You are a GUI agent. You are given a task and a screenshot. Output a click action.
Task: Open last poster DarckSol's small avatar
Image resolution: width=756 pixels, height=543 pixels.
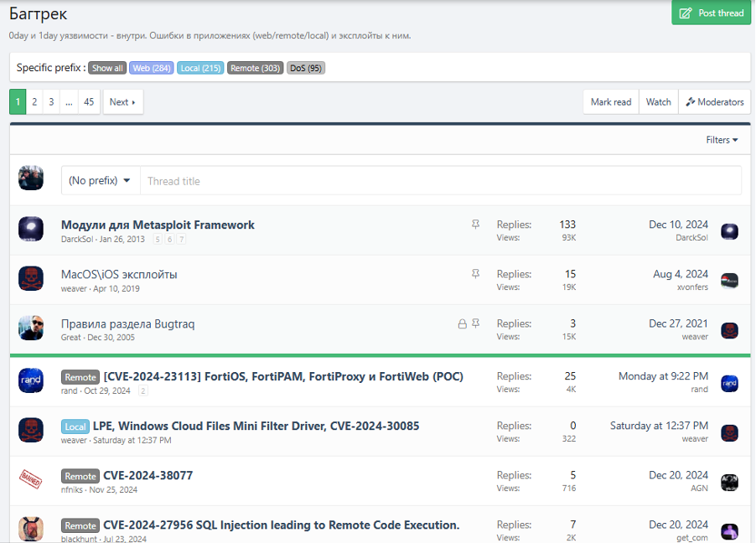[x=729, y=231]
